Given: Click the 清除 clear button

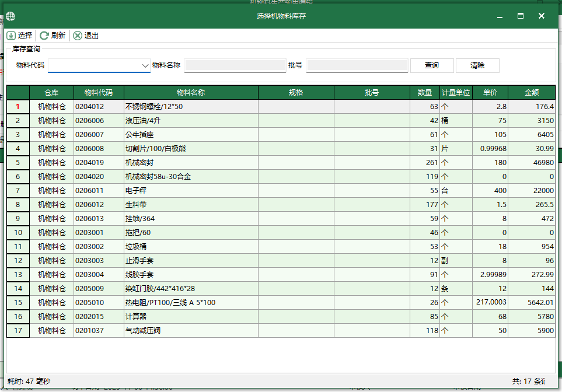Looking at the screenshot, I should pos(477,65).
